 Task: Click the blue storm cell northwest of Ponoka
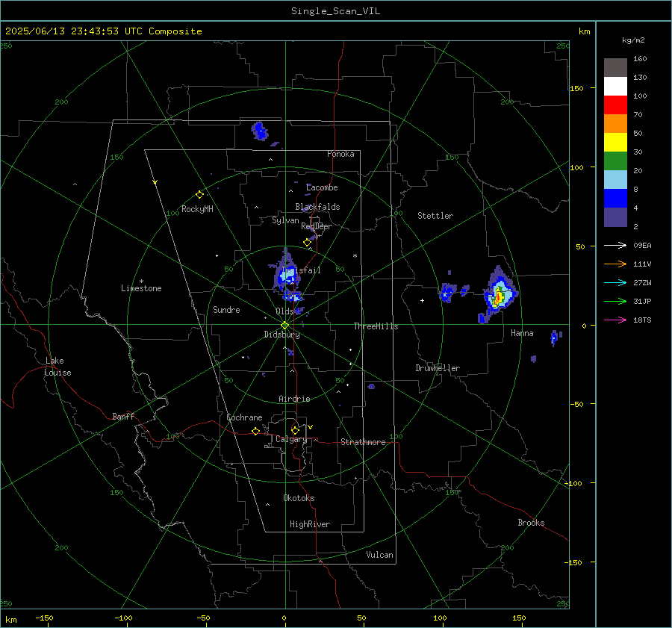coord(260,131)
